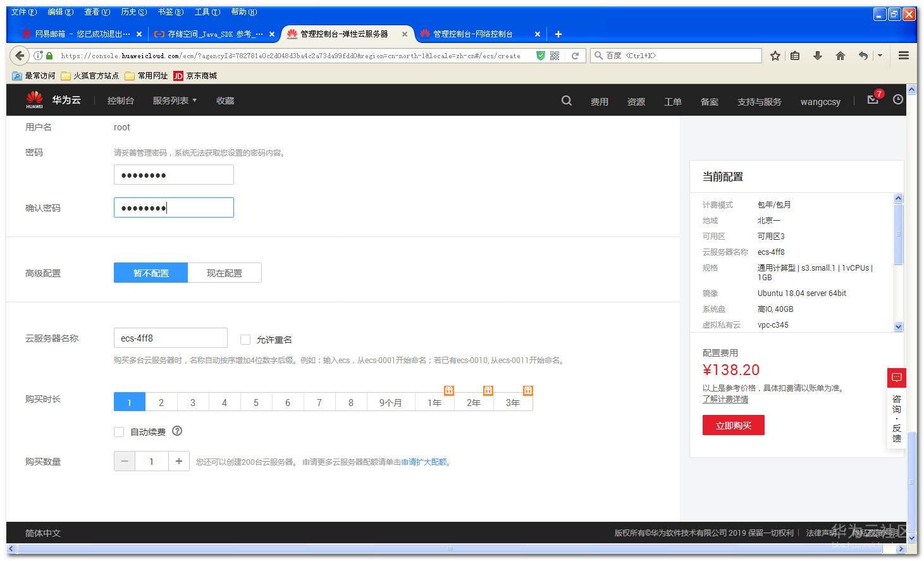
Task: Click the 立即购买 button
Action: tap(734, 425)
